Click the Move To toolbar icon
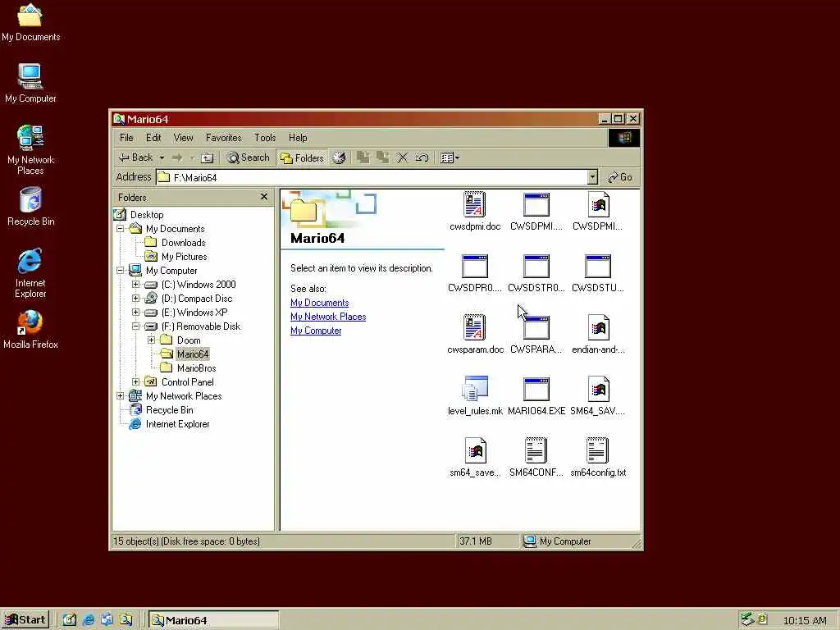 coord(363,158)
